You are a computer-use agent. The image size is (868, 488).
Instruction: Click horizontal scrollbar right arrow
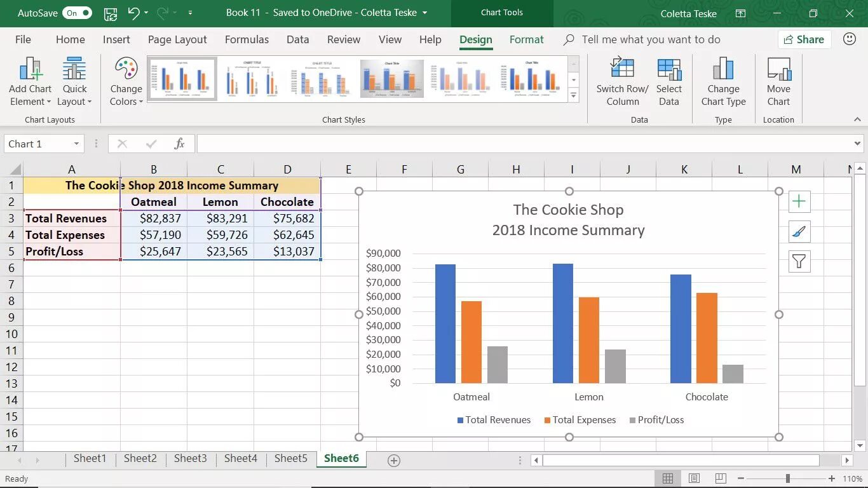point(847,461)
